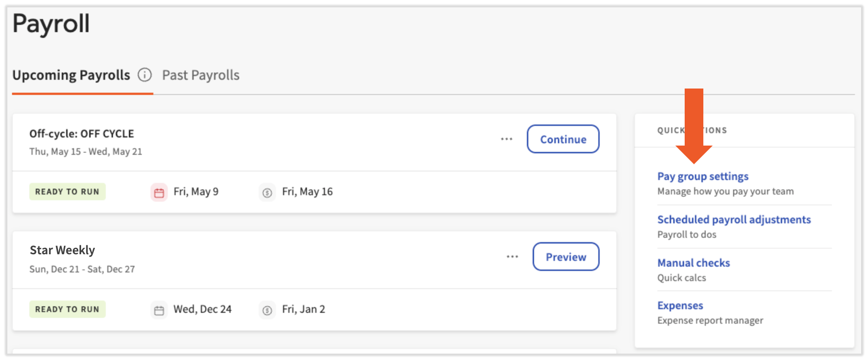Click the Star Weekly payroll title

62,250
